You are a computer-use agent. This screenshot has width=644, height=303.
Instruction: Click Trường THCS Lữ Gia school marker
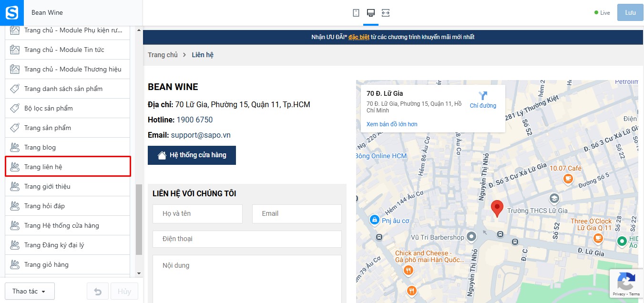pos(554,197)
